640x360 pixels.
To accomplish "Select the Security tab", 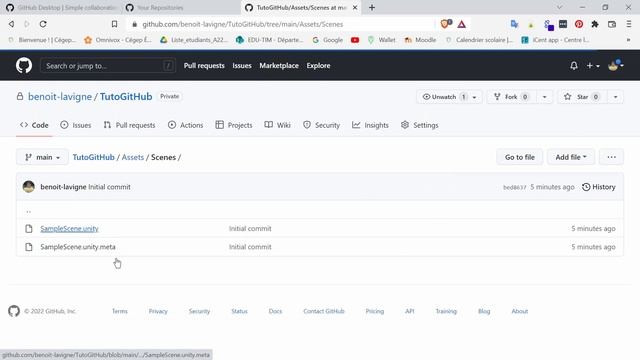I will click(321, 125).
